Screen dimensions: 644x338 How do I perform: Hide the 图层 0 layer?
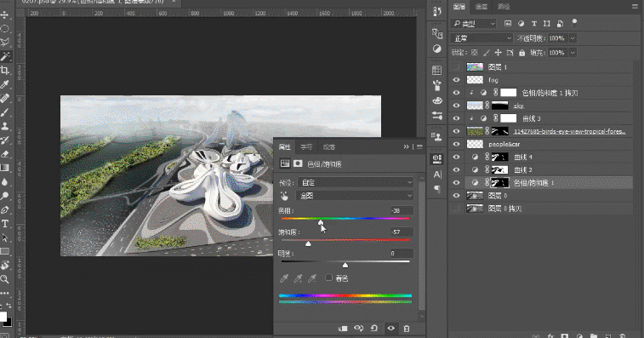pyautogui.click(x=456, y=196)
